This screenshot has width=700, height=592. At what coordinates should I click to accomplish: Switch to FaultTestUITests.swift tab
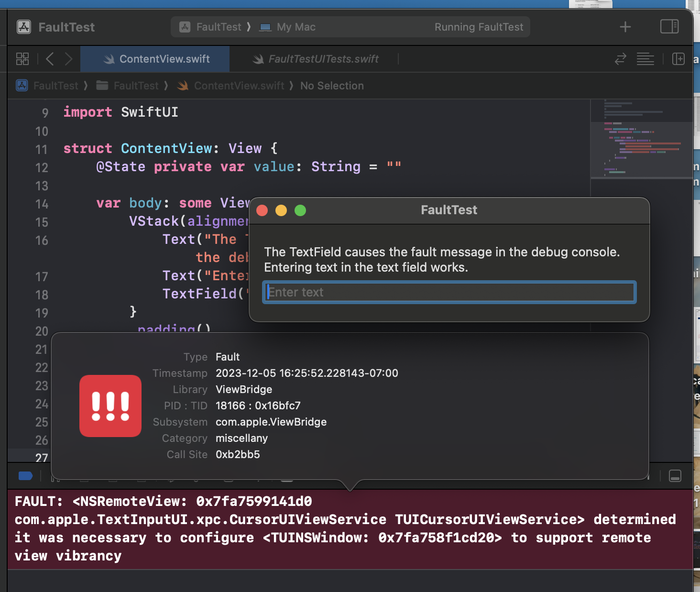[315, 59]
